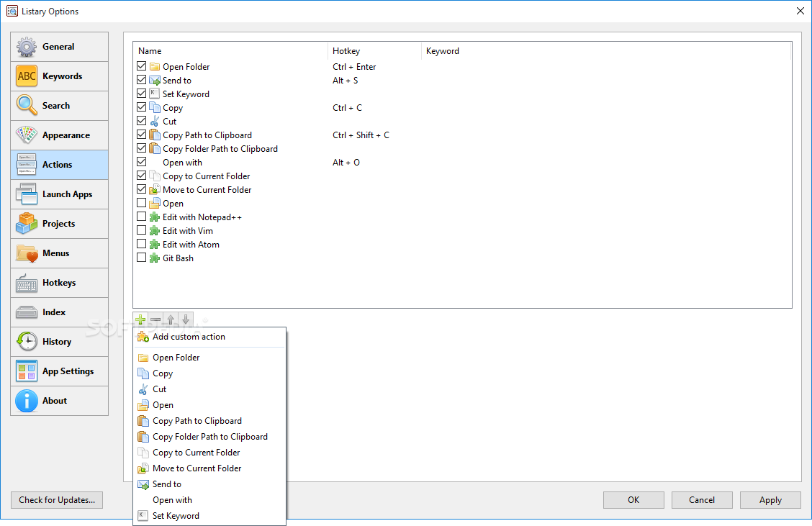The image size is (812, 526).
Task: Select the Copy to Current Folder list row
Action: [x=462, y=176]
